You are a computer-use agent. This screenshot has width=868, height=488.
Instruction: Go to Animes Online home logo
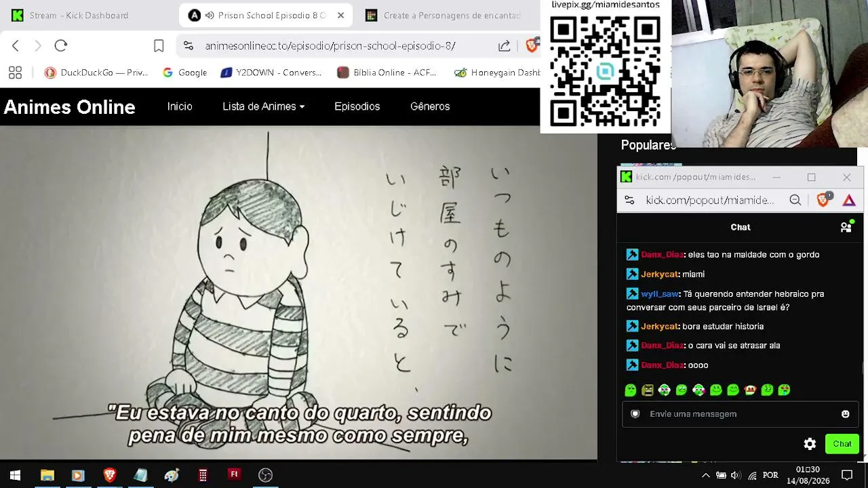[x=70, y=107]
